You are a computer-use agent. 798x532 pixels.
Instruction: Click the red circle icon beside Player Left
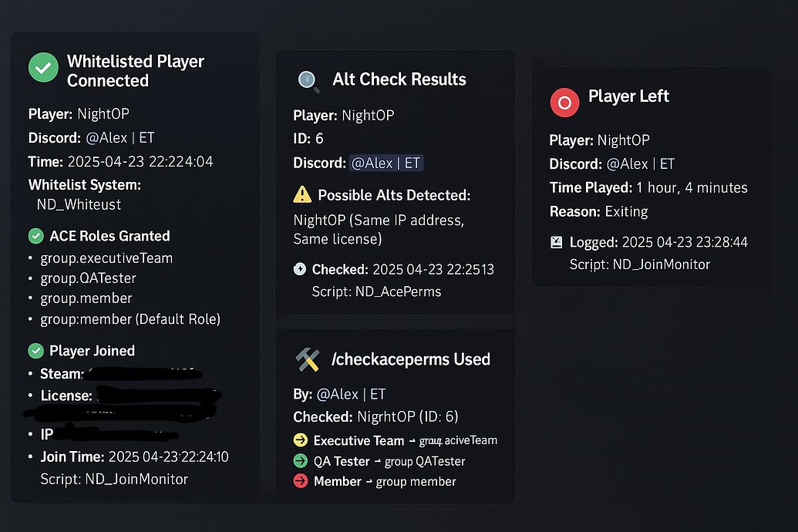[x=564, y=102]
